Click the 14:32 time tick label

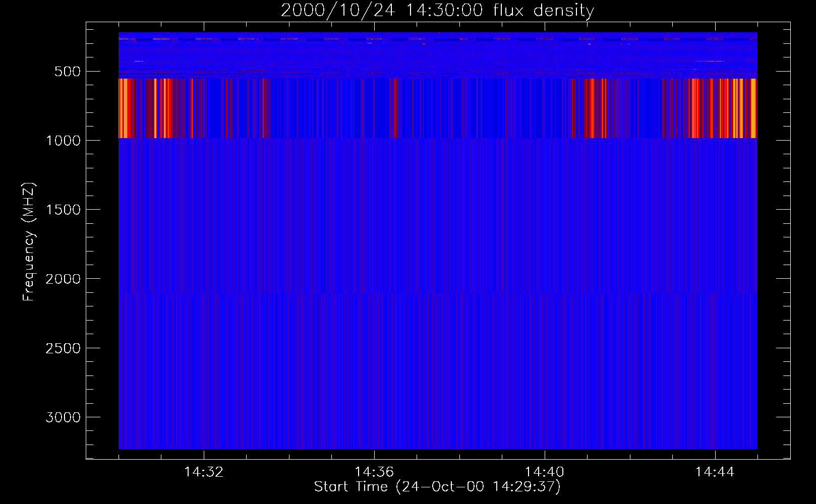204,472
